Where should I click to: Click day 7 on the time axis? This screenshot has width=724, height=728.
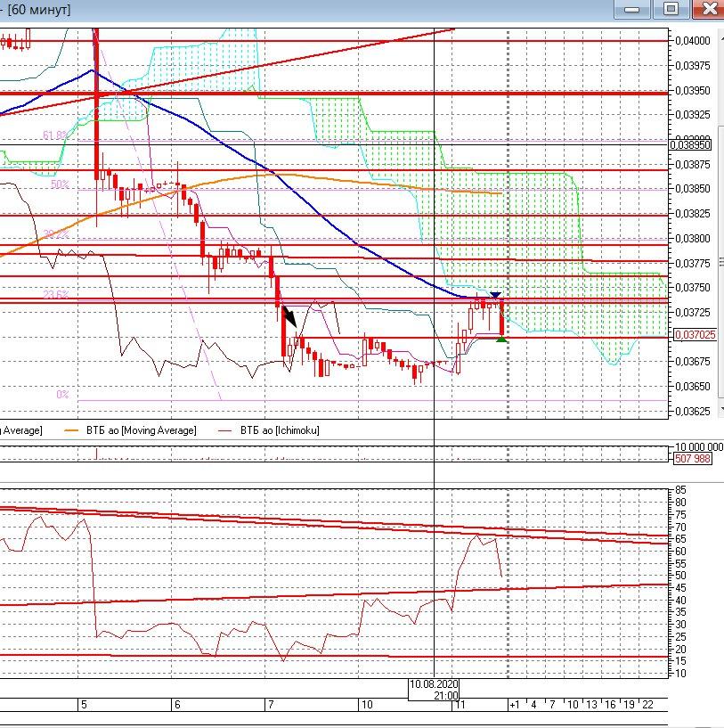(x=270, y=704)
